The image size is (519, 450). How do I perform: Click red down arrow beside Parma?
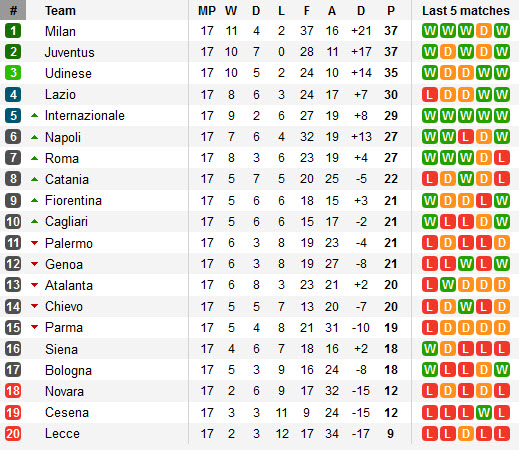[34, 327]
